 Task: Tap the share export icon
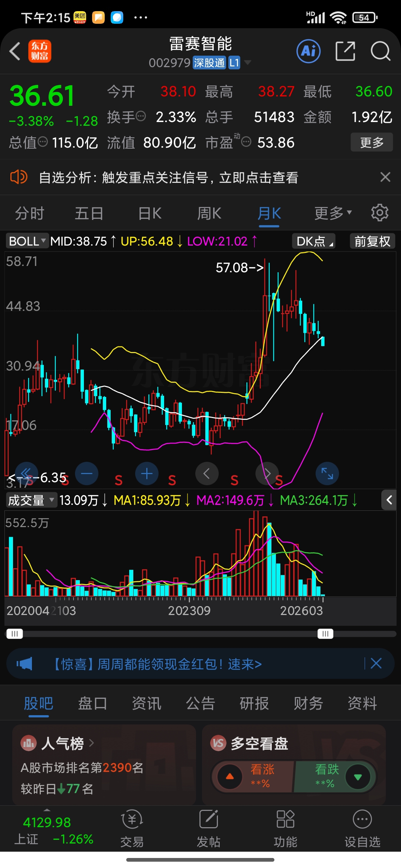click(345, 51)
